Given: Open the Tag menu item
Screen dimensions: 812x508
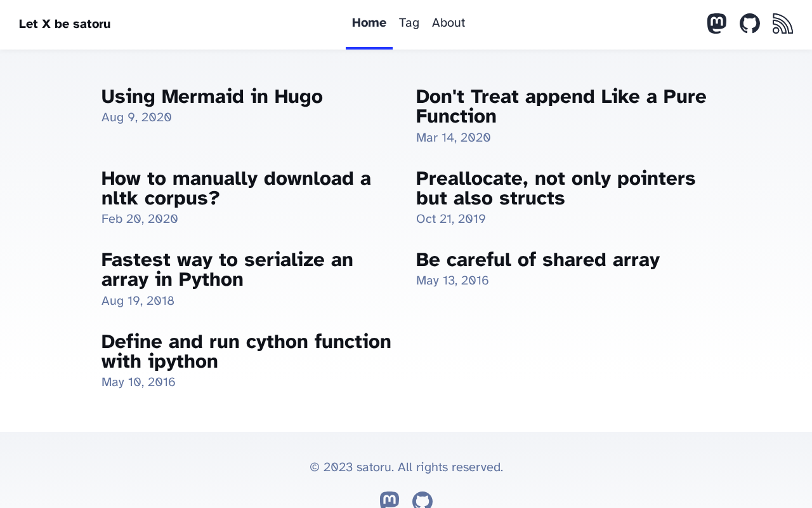Looking at the screenshot, I should click(x=409, y=23).
